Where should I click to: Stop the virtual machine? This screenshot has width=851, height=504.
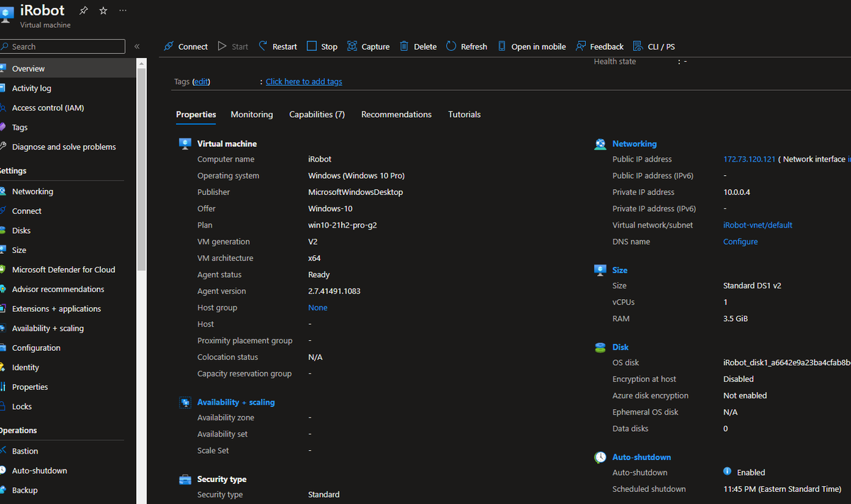tap(322, 47)
